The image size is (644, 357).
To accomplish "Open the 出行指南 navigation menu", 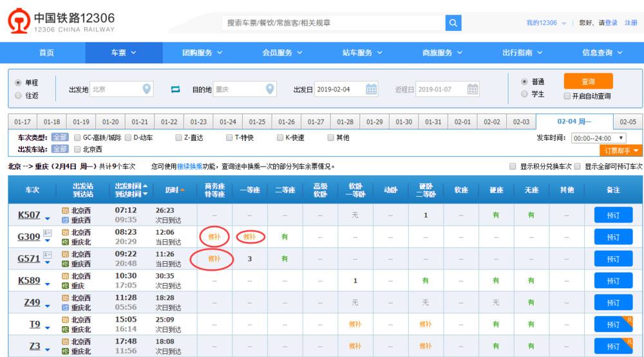I will tap(522, 53).
